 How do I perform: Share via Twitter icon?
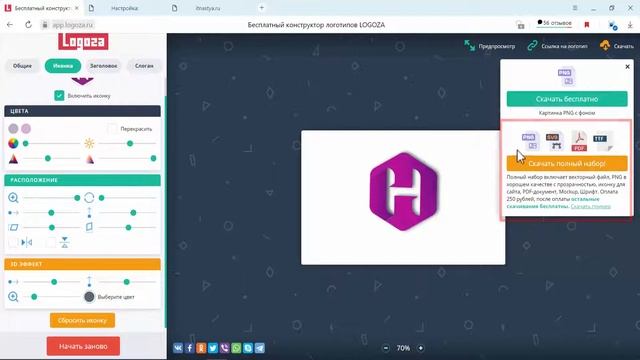click(x=213, y=348)
